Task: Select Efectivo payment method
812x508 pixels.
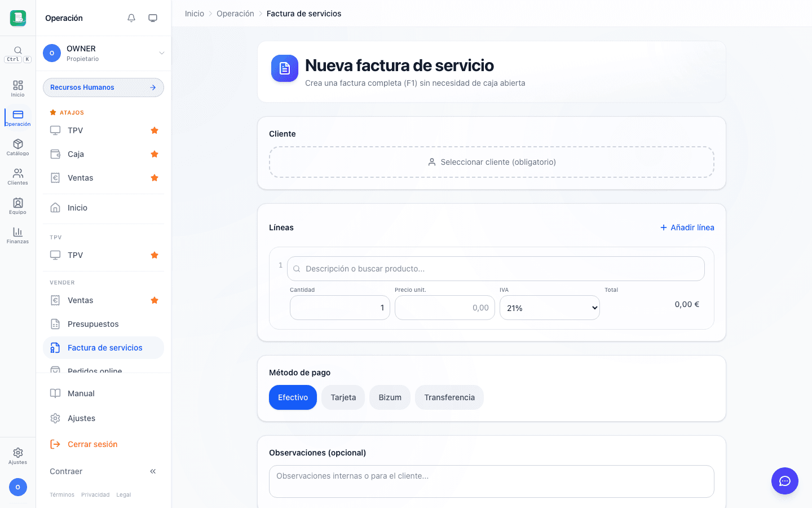Action: click(293, 397)
